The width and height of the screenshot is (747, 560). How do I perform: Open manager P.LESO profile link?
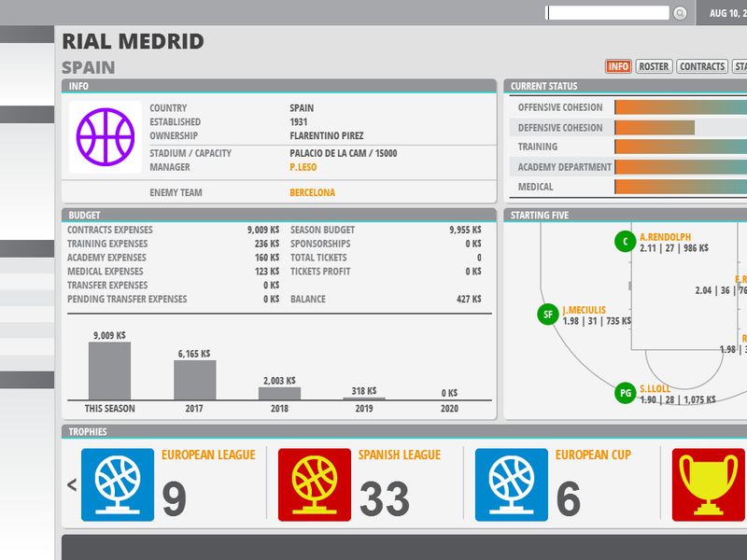pyautogui.click(x=303, y=167)
